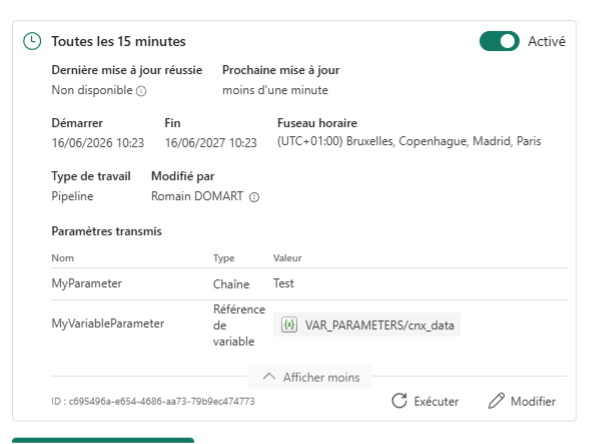600x444 pixels.
Task: Open info icon next to Non disponible
Action: [141, 91]
